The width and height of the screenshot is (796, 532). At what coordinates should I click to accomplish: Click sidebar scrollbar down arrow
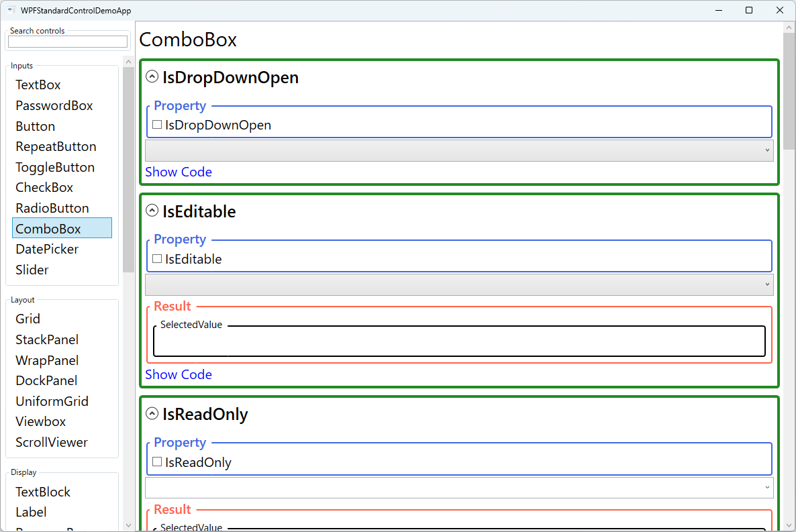tap(128, 525)
